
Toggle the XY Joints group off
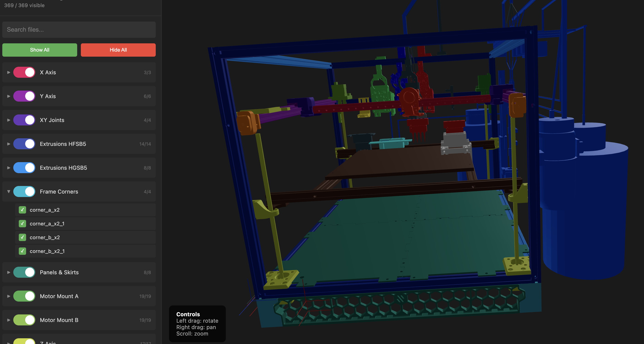[x=24, y=120]
